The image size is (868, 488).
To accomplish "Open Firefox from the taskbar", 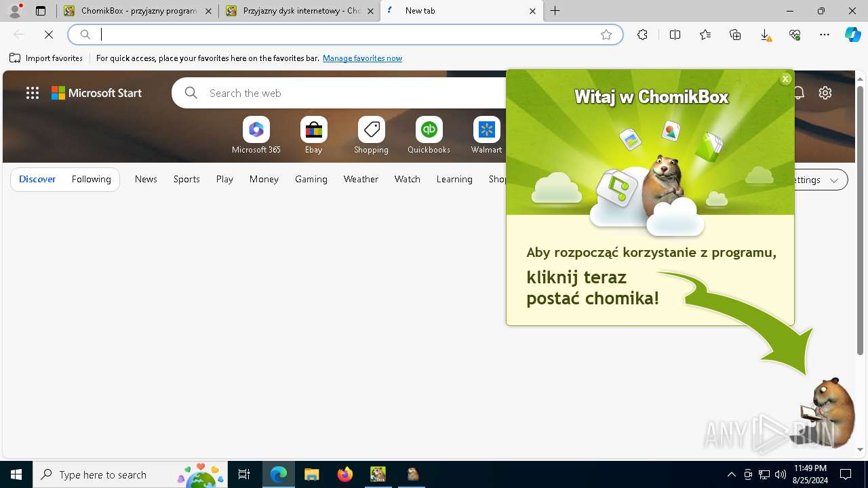I will click(x=344, y=474).
